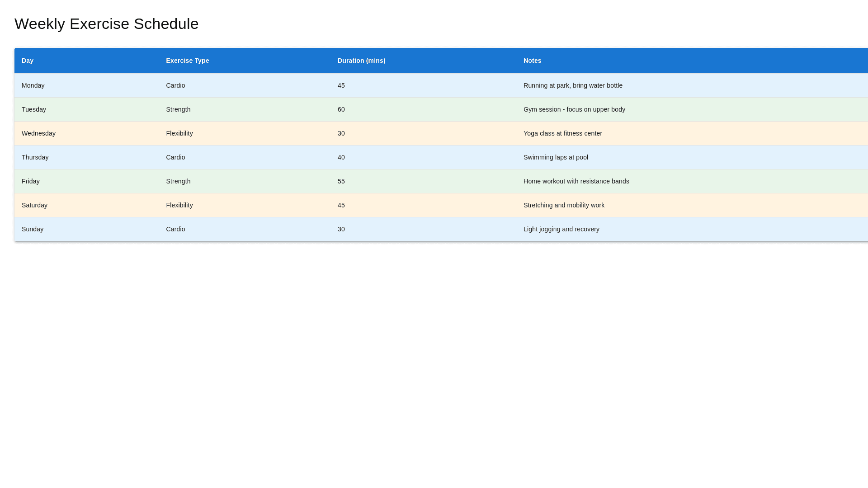
Task: Click the 'Running at park' note
Action: [x=573, y=85]
